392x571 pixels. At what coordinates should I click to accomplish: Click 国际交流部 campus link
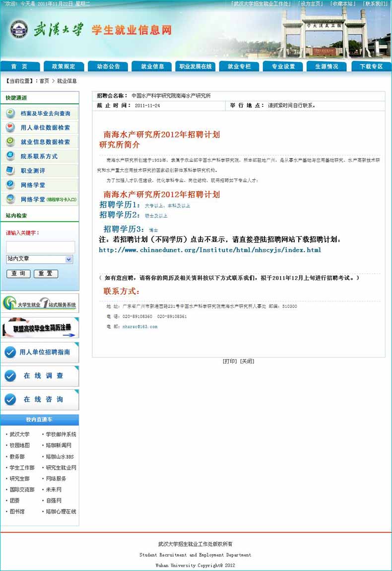(x=22, y=490)
